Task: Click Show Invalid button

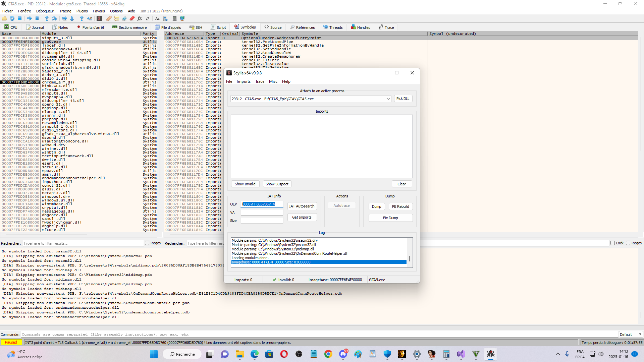Action: pos(245,184)
